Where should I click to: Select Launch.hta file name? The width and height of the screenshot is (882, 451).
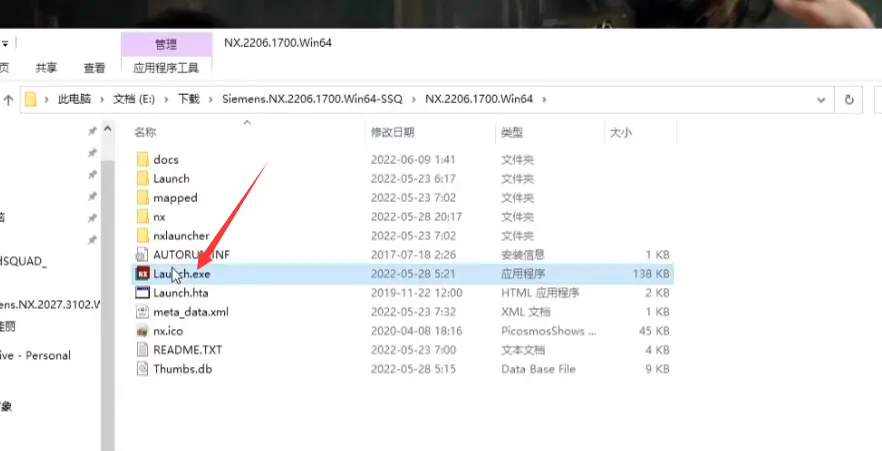tap(181, 293)
